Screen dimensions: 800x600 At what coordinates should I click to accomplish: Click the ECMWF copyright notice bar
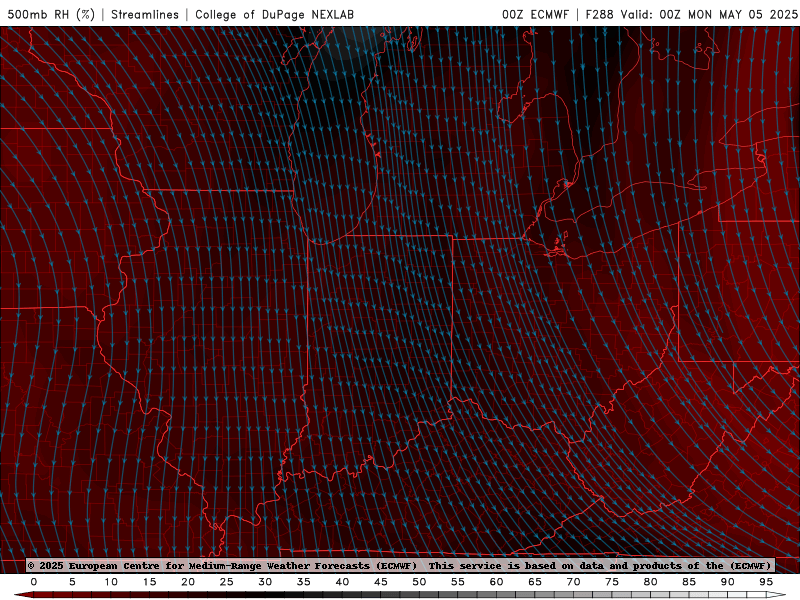point(400,565)
